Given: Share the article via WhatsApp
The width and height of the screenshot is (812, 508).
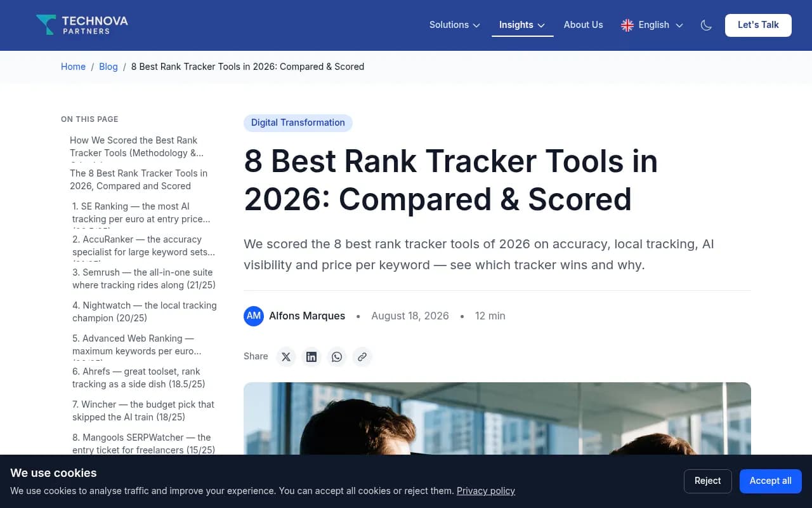Looking at the screenshot, I should [337, 357].
